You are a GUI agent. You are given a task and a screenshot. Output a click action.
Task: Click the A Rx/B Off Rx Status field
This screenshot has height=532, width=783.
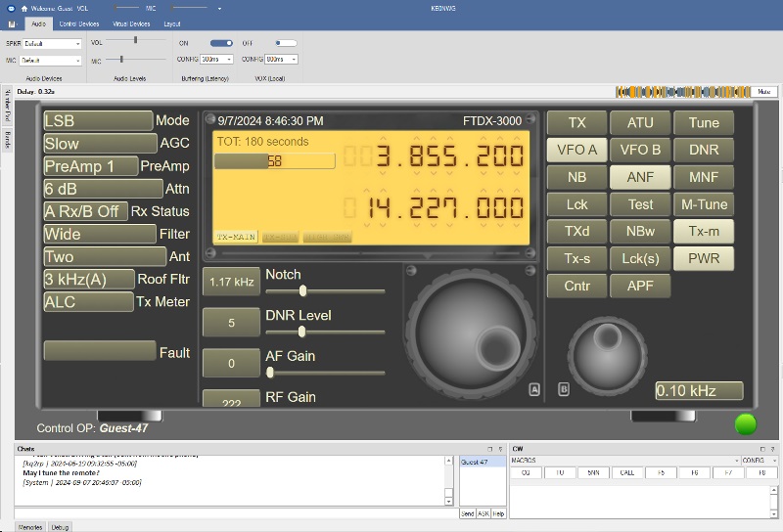click(x=85, y=211)
